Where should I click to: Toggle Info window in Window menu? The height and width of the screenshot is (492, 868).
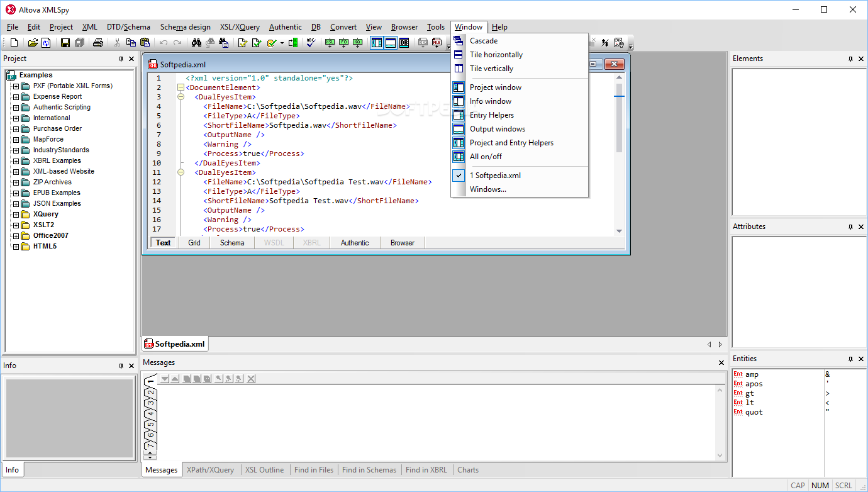click(x=520, y=101)
